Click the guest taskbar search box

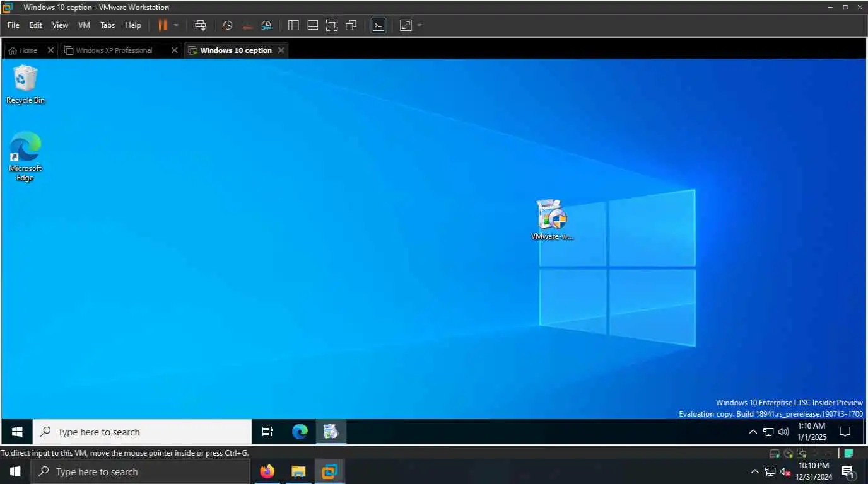[142, 432]
